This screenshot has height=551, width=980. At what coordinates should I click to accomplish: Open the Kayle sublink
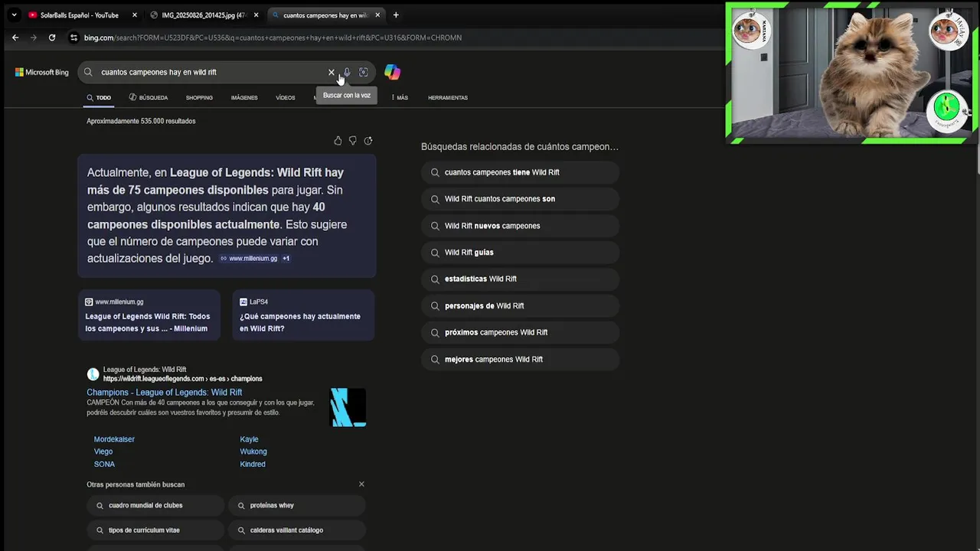tap(250, 439)
